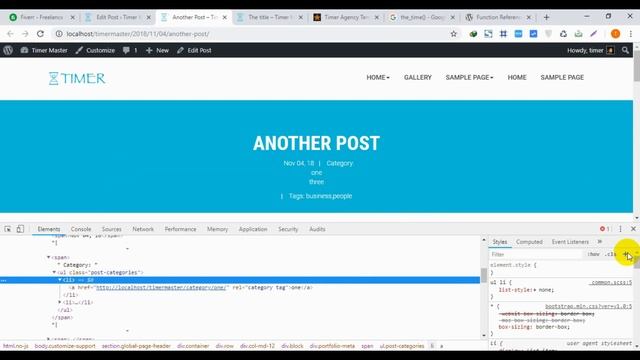Click the Elements panel vertical scrollbar
Image resolution: width=640 pixels, height=360 pixels.
pyautogui.click(x=484, y=276)
